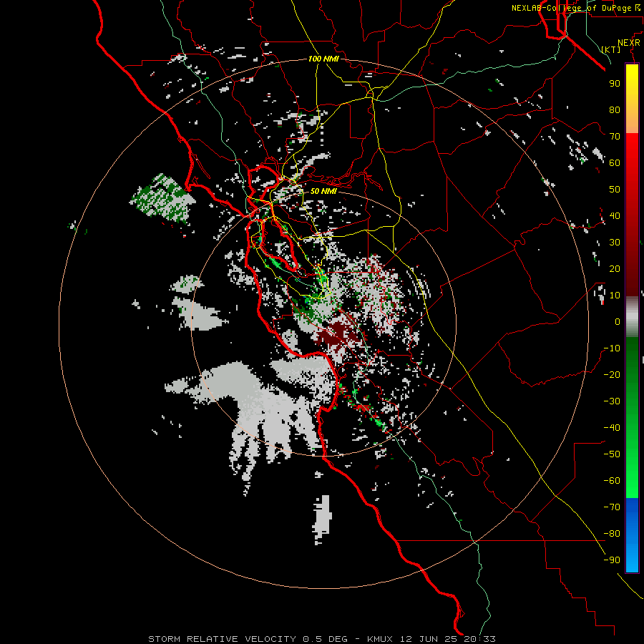
Task: Click the -50 value on the velocity scale
Action: tap(612, 454)
